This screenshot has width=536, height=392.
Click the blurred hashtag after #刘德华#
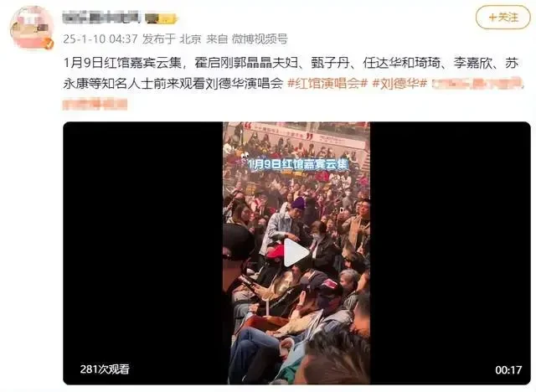pyautogui.click(x=477, y=84)
